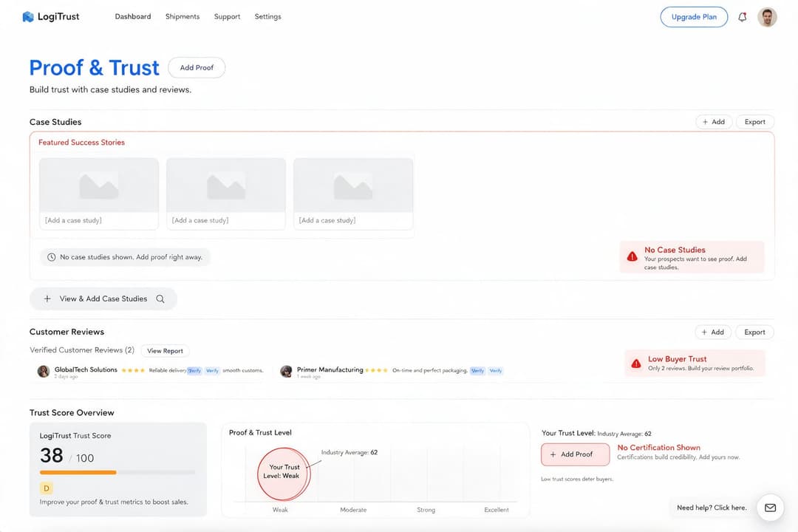Click the search icon beside View & Add Case Studies
The width and height of the screenshot is (798, 532).
(160, 299)
